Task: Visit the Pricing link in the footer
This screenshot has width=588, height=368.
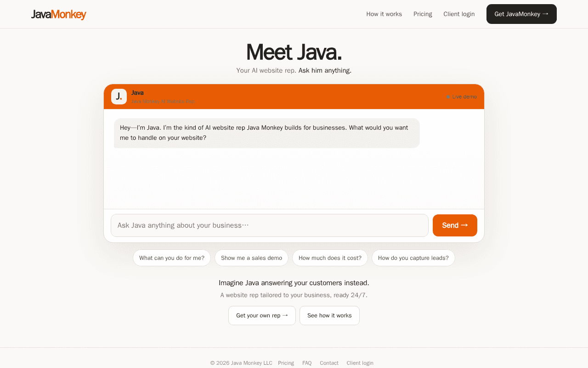Action: [286, 363]
